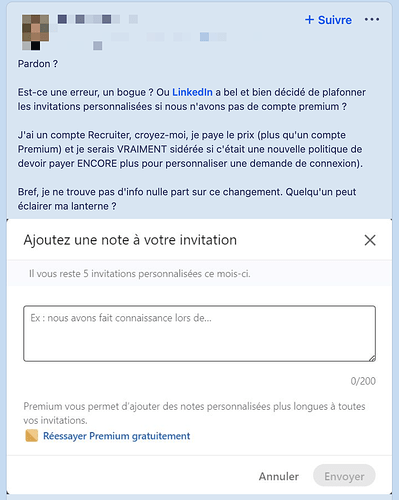This screenshot has width=399, height=500.
Task: Click the paragraph mentioning compte Recruiter
Action: [x=190, y=149]
